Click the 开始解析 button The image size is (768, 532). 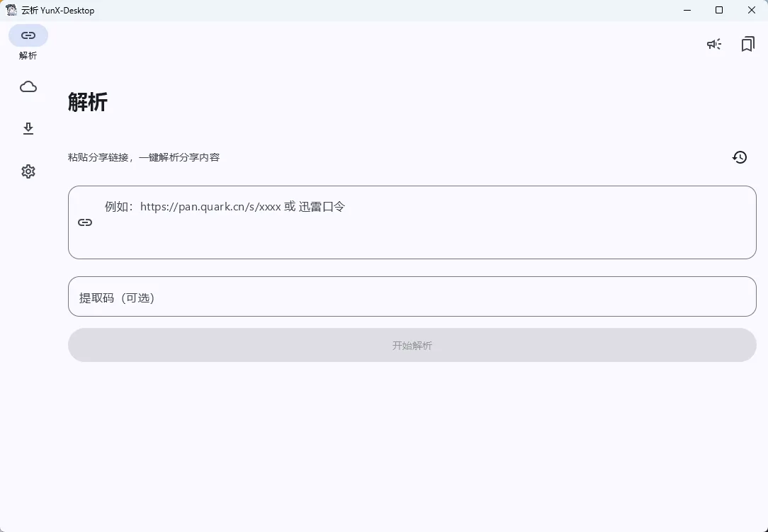pyautogui.click(x=412, y=345)
